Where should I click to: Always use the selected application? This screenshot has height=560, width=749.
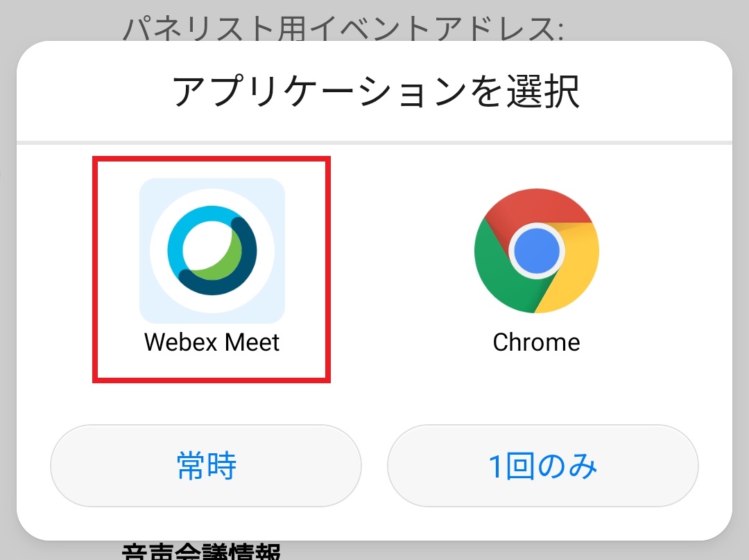pos(206,466)
